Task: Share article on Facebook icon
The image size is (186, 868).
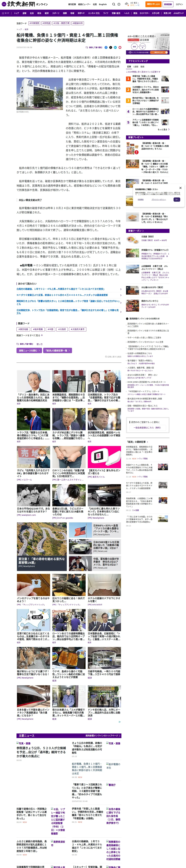Action: tap(106, 47)
